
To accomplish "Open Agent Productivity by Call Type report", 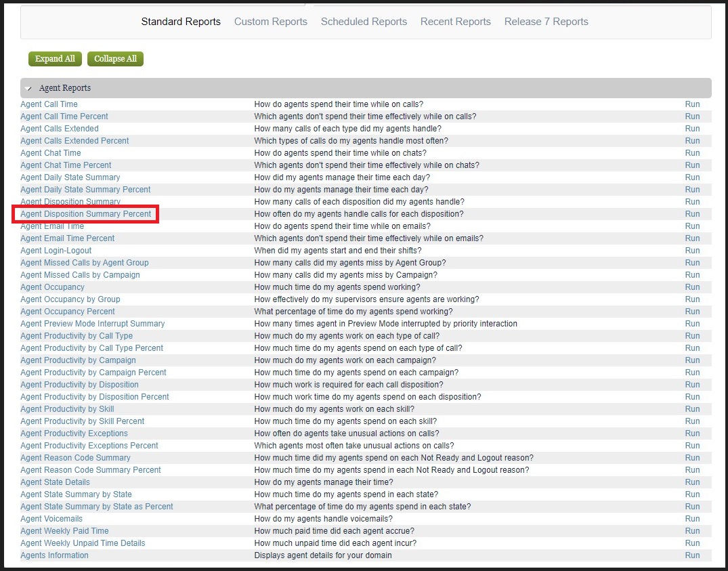I will pyautogui.click(x=77, y=336).
